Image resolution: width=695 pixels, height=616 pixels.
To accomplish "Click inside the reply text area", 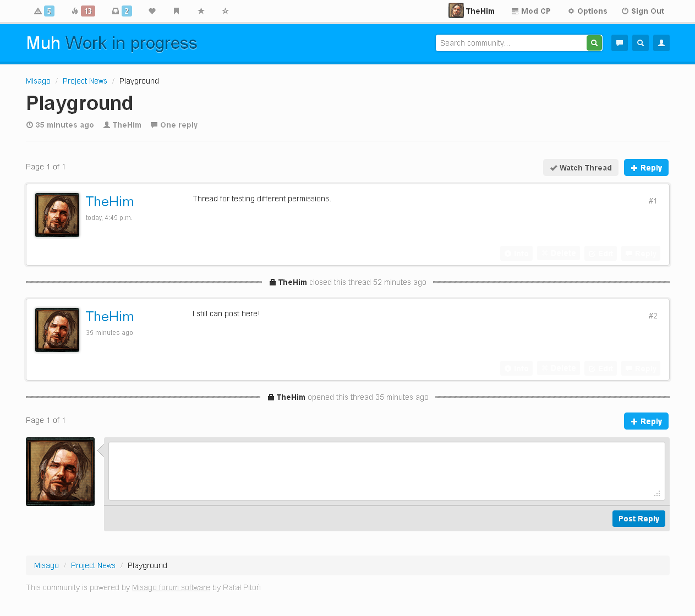I will pyautogui.click(x=385, y=471).
